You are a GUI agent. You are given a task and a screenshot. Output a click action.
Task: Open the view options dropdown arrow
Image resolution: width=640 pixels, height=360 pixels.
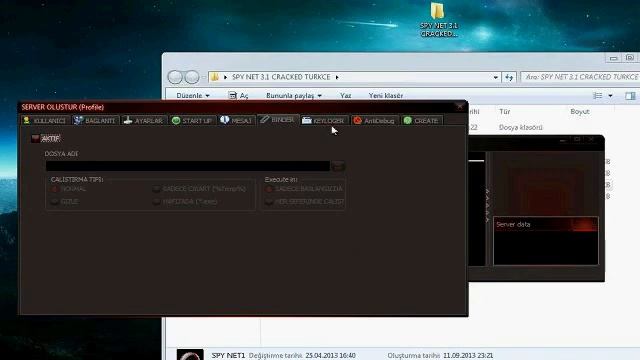(610, 96)
